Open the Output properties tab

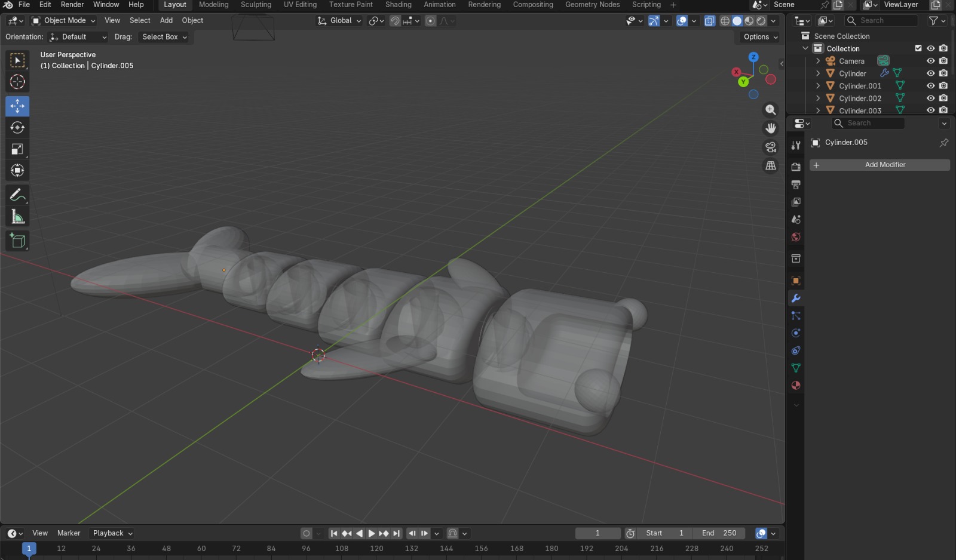click(x=796, y=184)
